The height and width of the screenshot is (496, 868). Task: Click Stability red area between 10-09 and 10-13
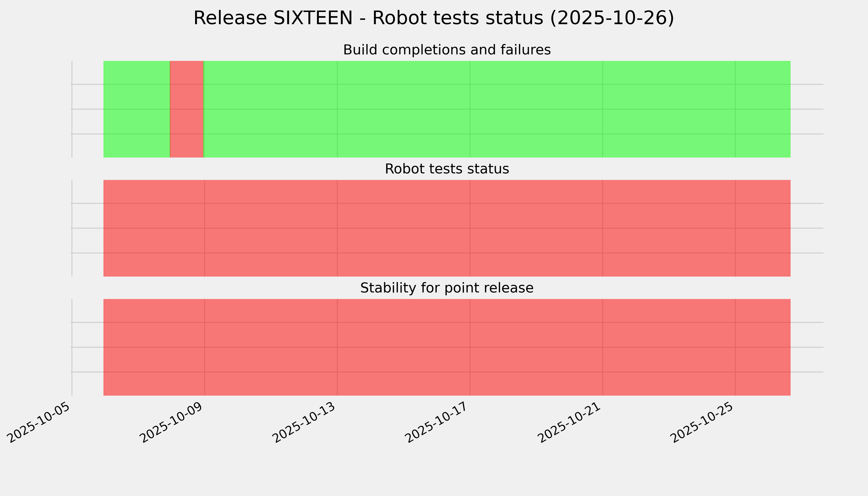(271, 347)
